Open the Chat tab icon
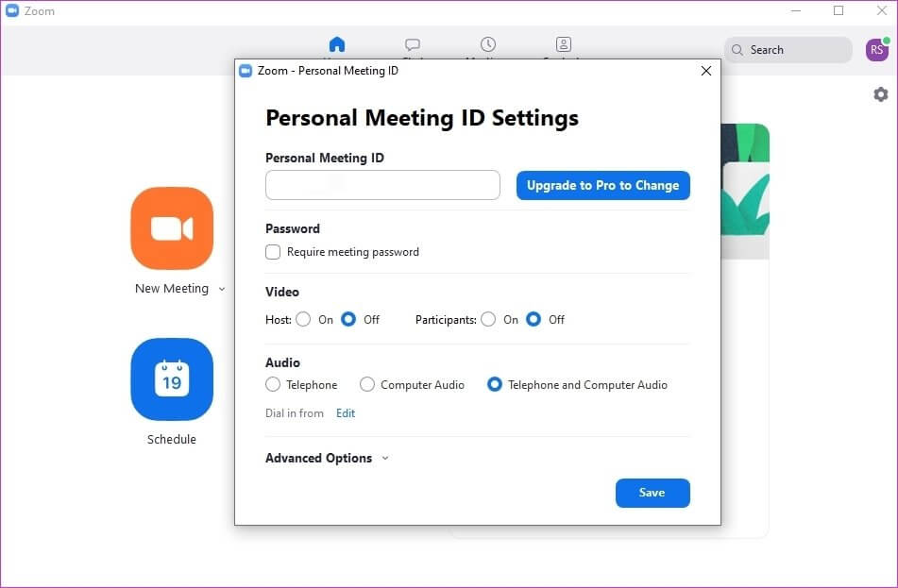 click(x=413, y=44)
